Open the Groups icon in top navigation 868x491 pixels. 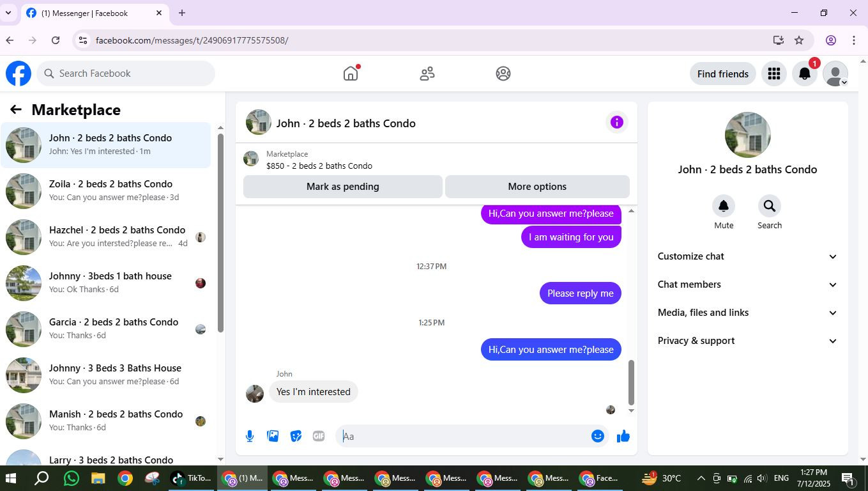[x=503, y=74]
